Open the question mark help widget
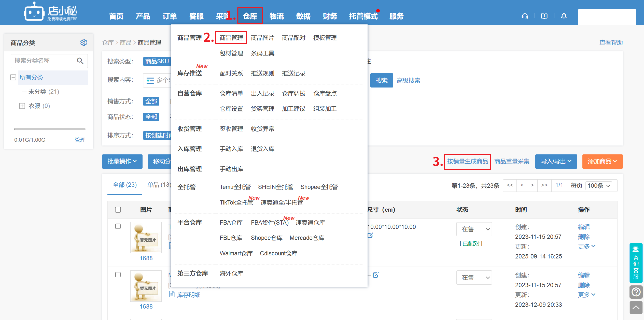 [x=636, y=292]
